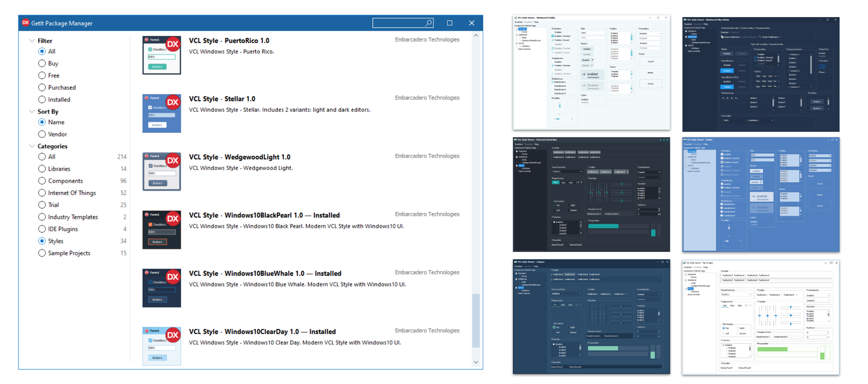Open the Windows10BlackPearl style preview icon
Image resolution: width=868 pixels, height=384 pixels.
(162, 229)
